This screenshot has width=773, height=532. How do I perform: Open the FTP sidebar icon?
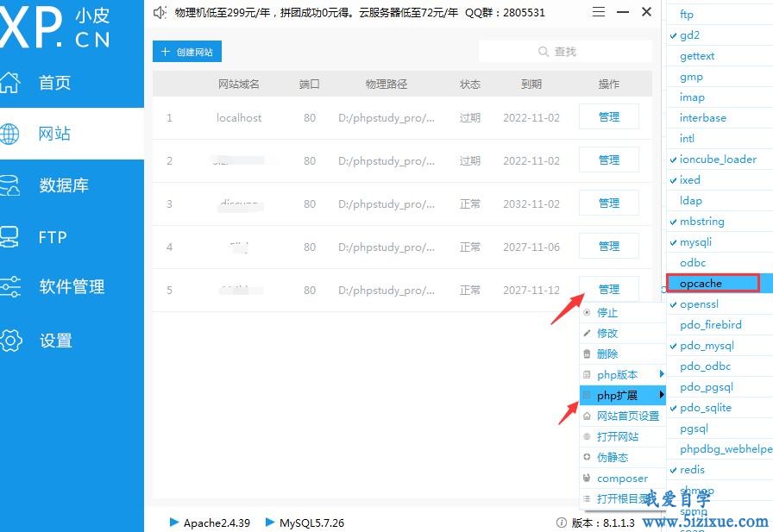tap(9, 237)
